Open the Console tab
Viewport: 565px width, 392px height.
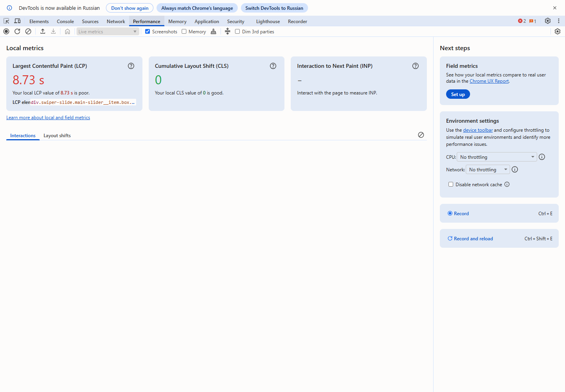(x=65, y=22)
